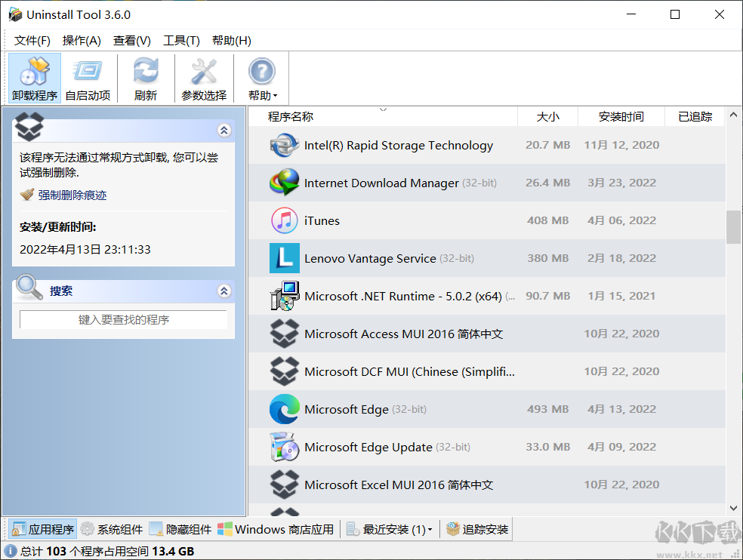Sort by 程序名称 column header
Image resolution: width=743 pixels, height=560 pixels.
pyautogui.click(x=383, y=116)
